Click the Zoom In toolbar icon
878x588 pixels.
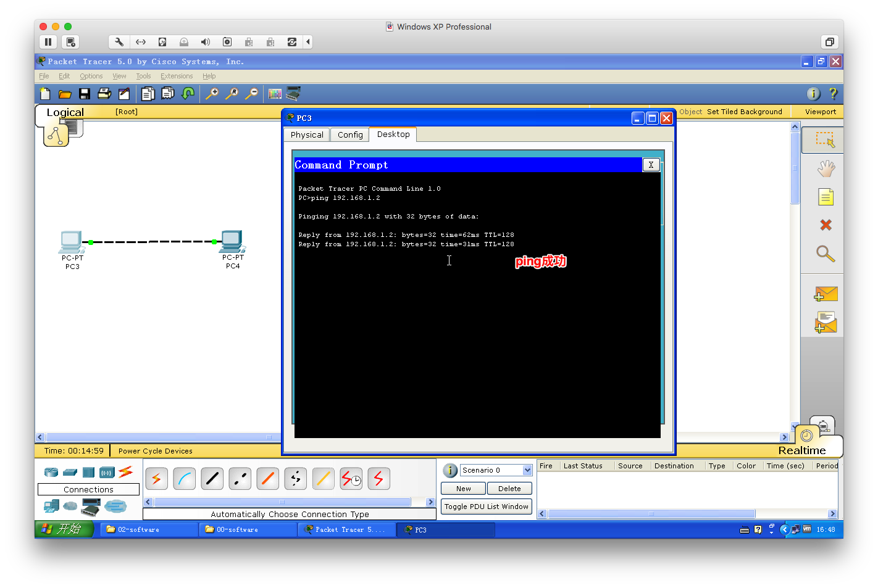coord(212,94)
